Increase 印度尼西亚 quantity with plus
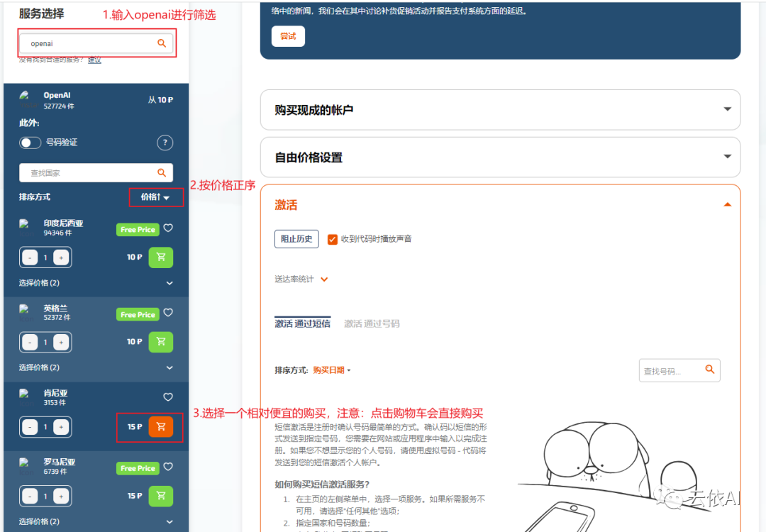The height and width of the screenshot is (532, 766). pyautogui.click(x=61, y=257)
